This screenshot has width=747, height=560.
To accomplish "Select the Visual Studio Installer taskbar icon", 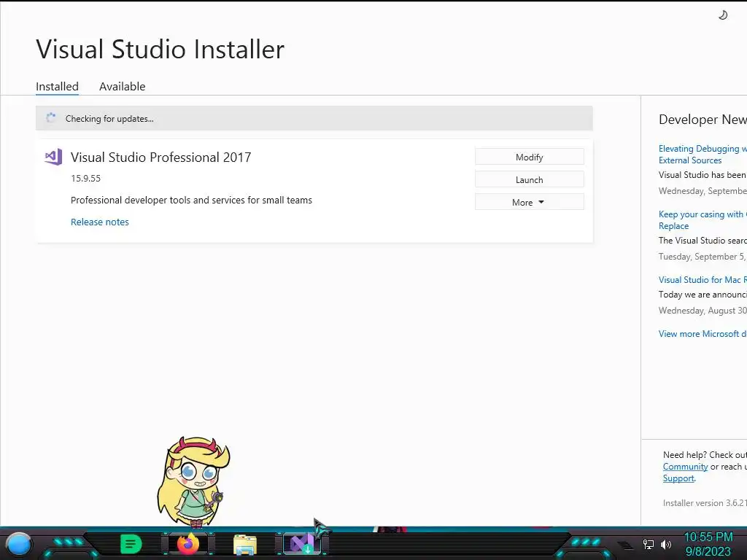I will (x=301, y=544).
